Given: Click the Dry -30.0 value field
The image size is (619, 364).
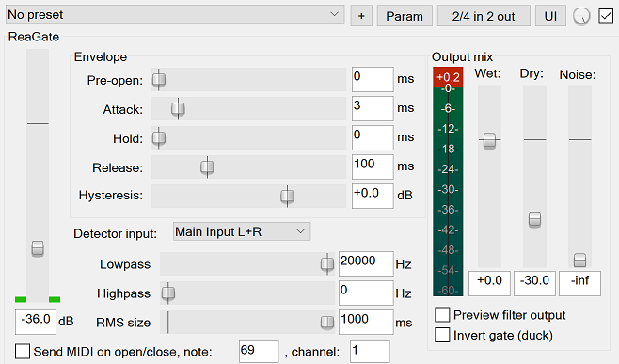Looking at the screenshot, I should [534, 283].
